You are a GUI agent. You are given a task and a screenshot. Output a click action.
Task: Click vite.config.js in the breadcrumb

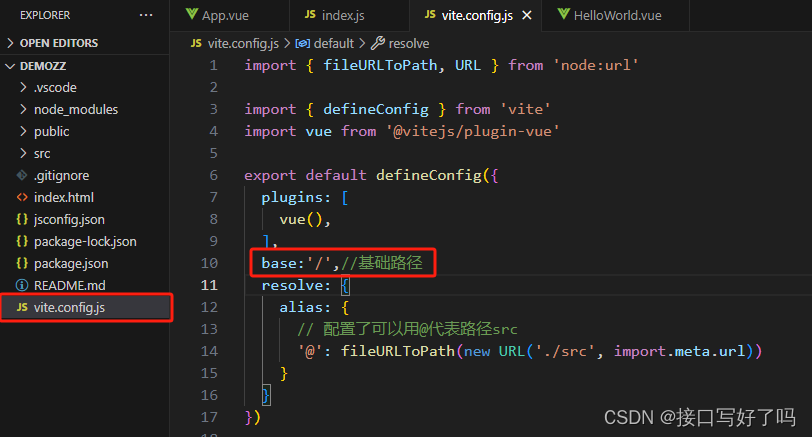point(243,43)
